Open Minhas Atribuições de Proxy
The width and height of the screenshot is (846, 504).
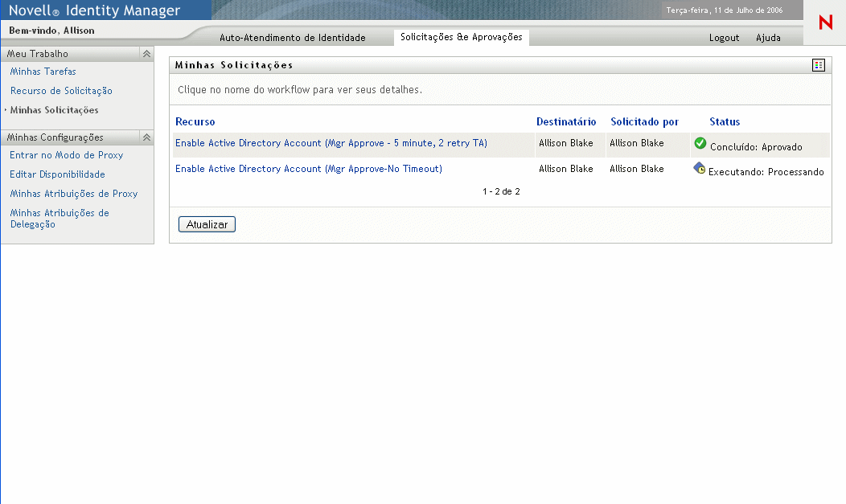click(x=73, y=194)
